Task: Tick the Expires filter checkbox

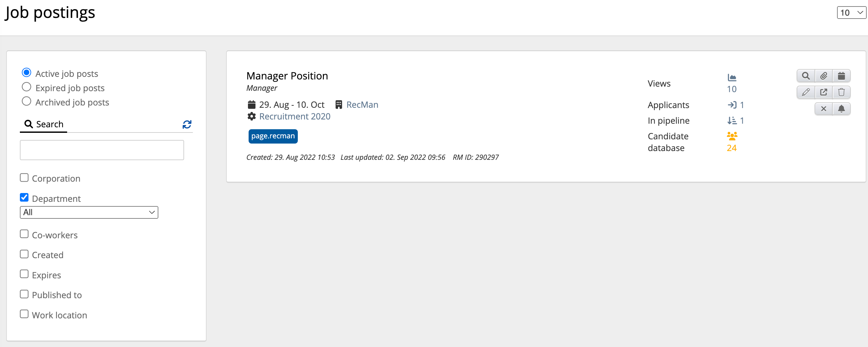Action: pyautogui.click(x=24, y=274)
